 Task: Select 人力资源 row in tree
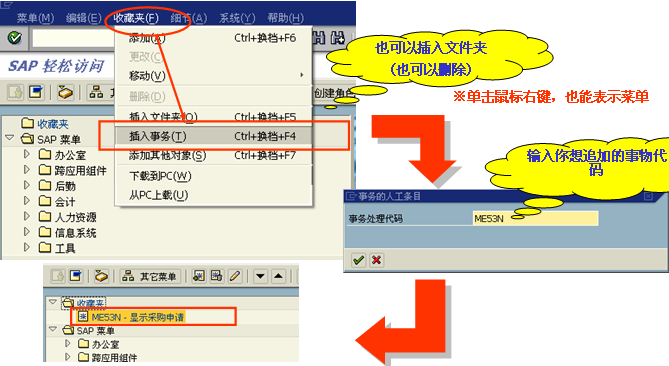(76, 217)
